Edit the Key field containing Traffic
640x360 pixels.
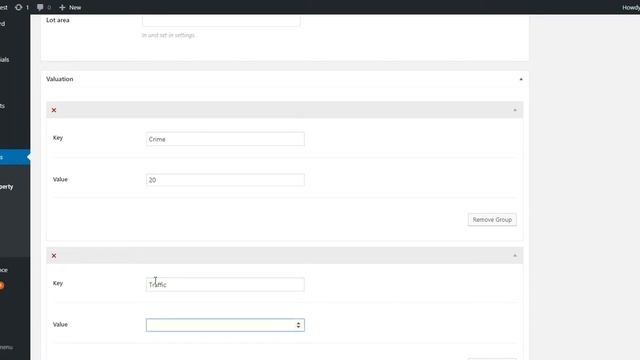point(225,284)
